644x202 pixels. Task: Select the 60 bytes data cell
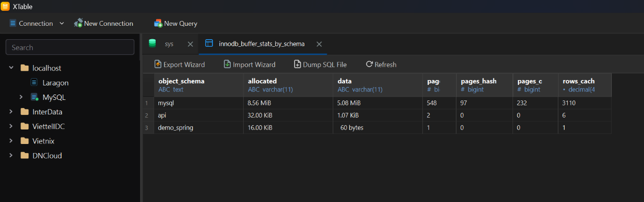point(378,128)
